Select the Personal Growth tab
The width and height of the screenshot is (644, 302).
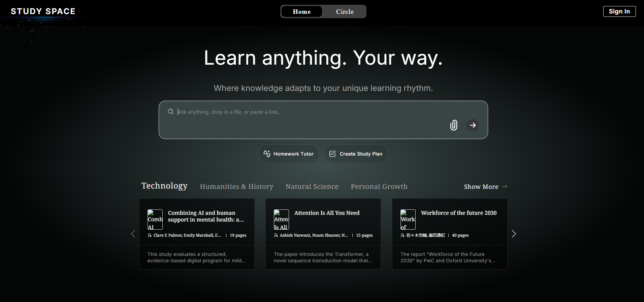pyautogui.click(x=379, y=187)
